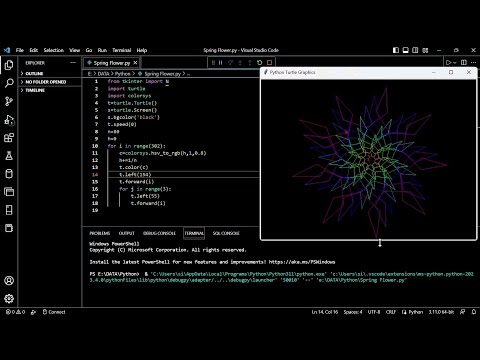
Task: Open the Testing flask view
Action: click(x=9, y=156)
